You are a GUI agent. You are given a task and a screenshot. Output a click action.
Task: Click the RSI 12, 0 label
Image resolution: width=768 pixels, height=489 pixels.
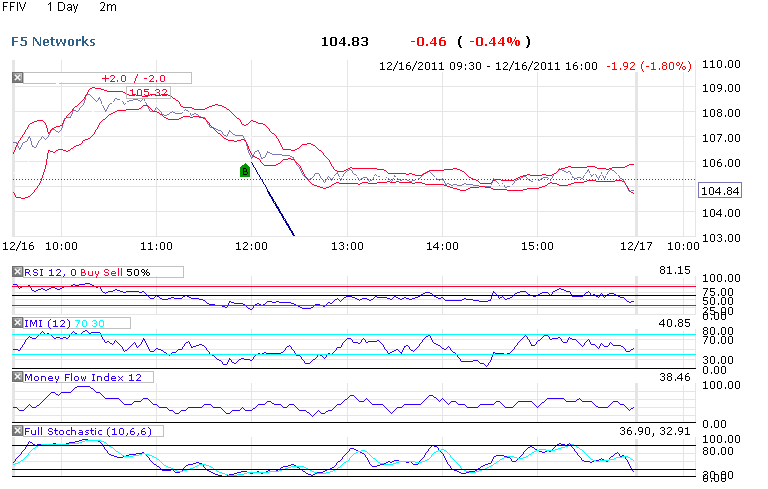pos(50,272)
